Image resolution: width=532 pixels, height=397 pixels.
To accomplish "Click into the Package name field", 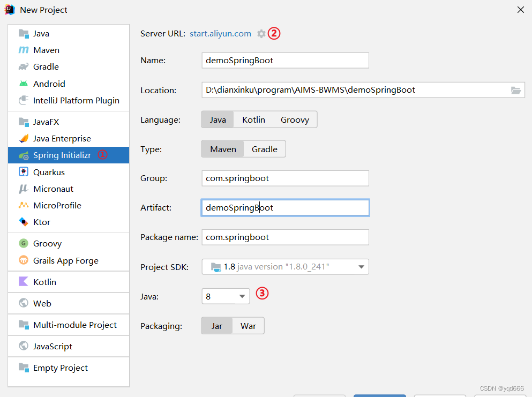I will coord(286,237).
